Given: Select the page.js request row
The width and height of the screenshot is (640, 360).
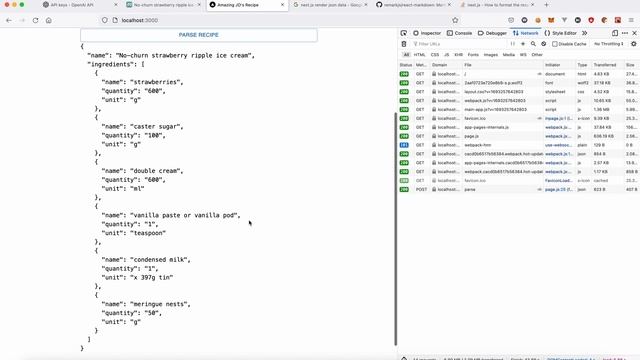Looking at the screenshot, I should [x=519, y=136].
